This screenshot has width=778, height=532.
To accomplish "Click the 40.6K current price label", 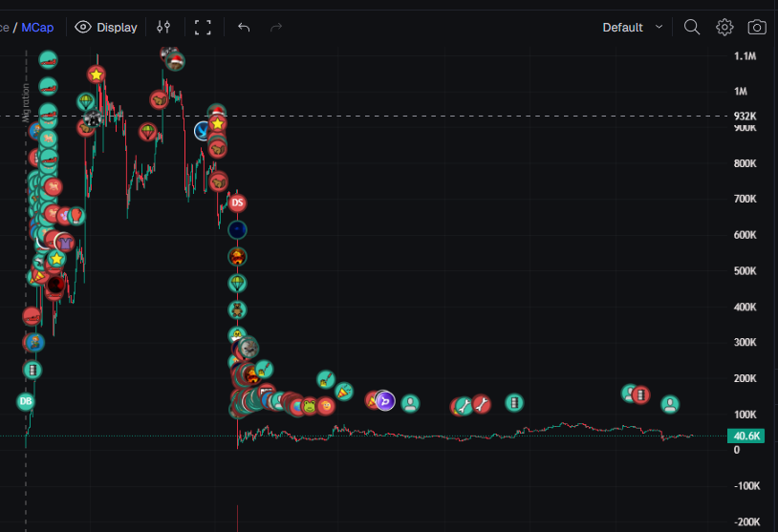I will point(746,436).
